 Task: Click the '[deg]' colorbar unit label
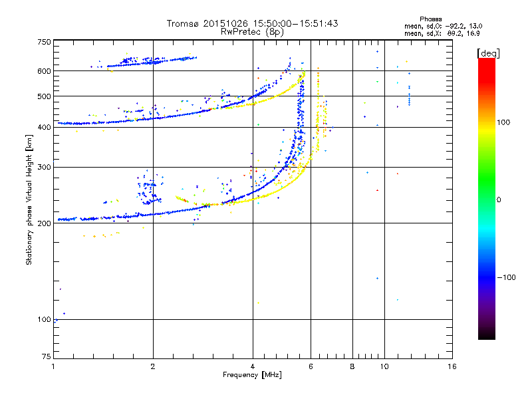point(488,53)
